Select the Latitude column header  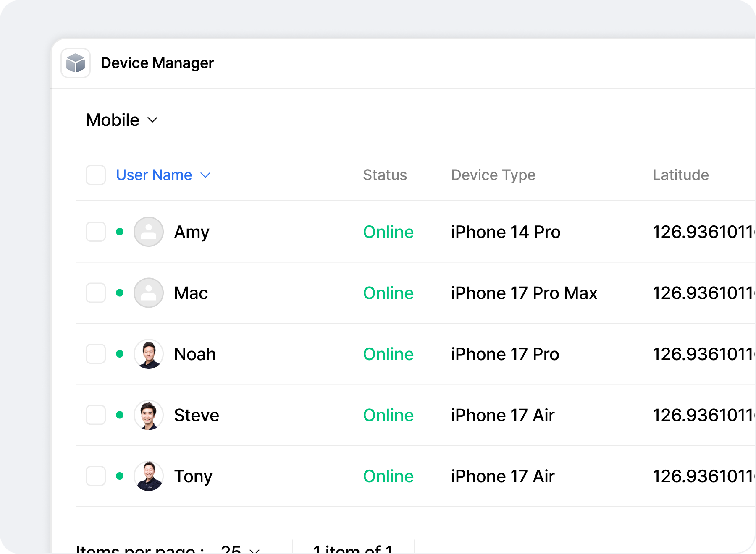pyautogui.click(x=680, y=175)
